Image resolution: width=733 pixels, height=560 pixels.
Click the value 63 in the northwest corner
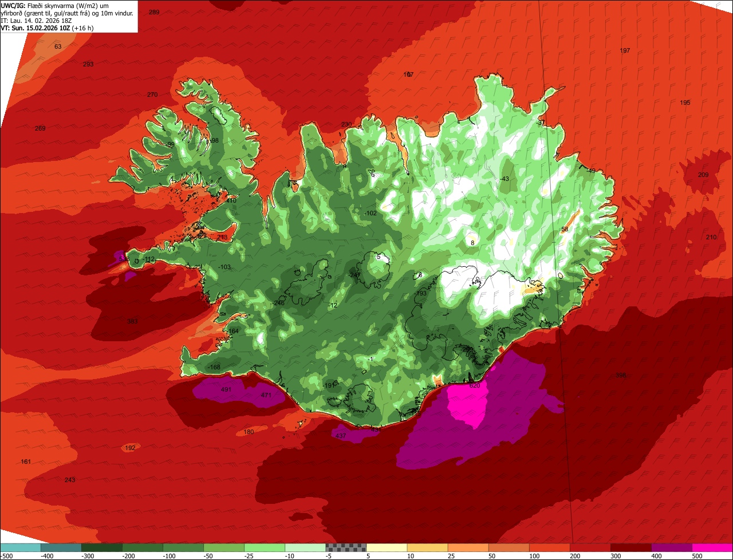[x=58, y=46]
